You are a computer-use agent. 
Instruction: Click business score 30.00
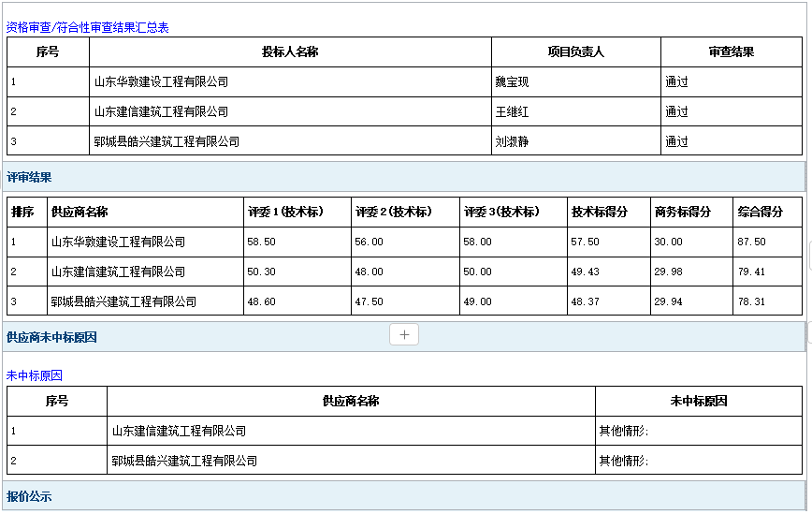[x=669, y=242]
